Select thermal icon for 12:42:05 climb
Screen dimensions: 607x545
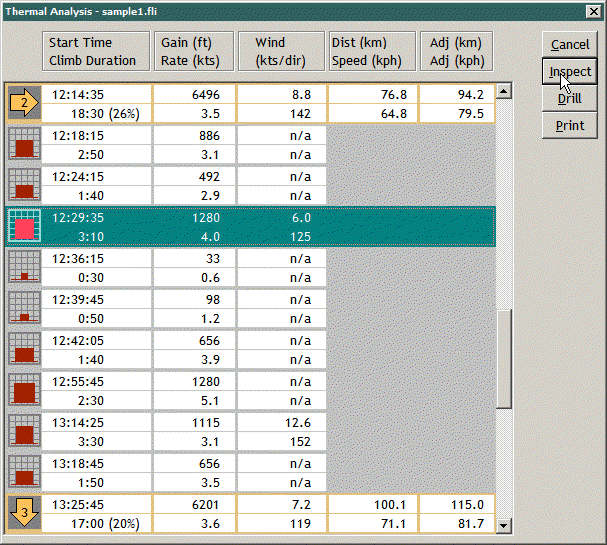pyautogui.click(x=23, y=350)
